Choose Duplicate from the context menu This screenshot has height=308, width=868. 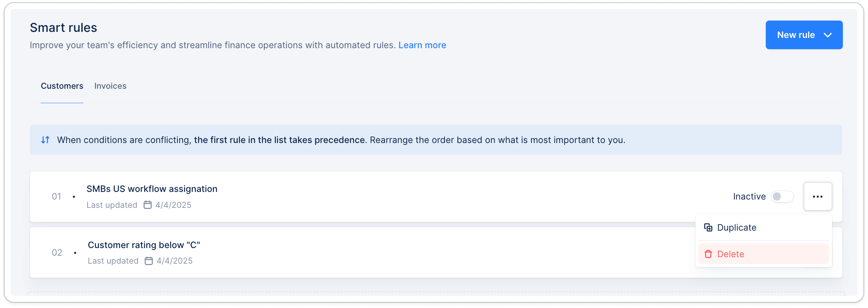pos(736,228)
